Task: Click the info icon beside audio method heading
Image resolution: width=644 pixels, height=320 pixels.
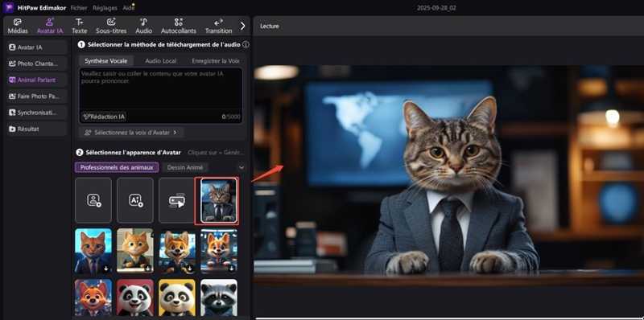Action: 246,44
